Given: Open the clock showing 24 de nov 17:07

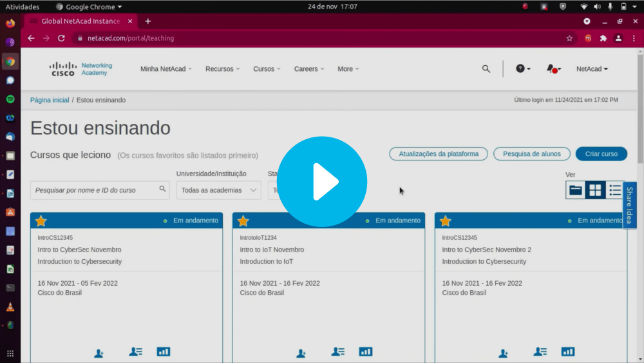Looking at the screenshot, I should click(332, 6).
